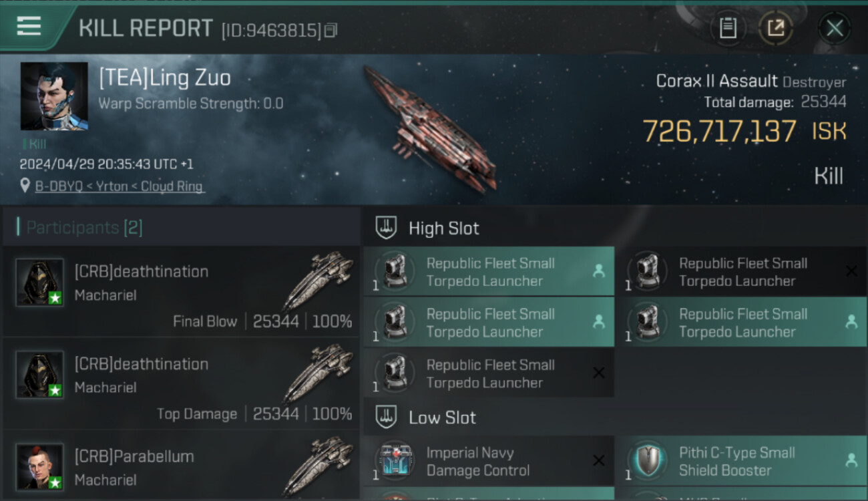View Ling Zuo's pilot portrait
868x501 pixels.
pos(54,96)
